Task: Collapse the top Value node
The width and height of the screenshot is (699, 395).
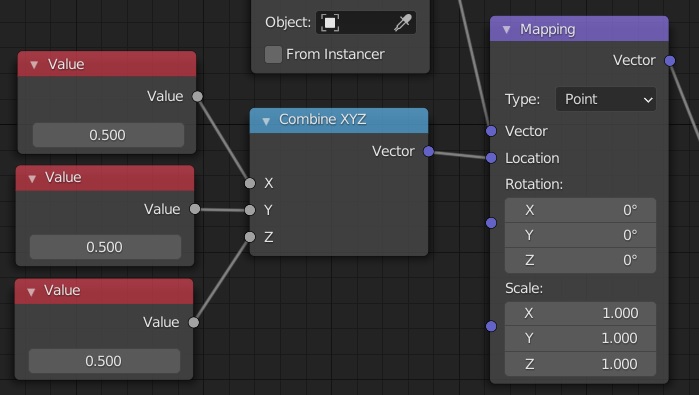Action: coord(34,65)
